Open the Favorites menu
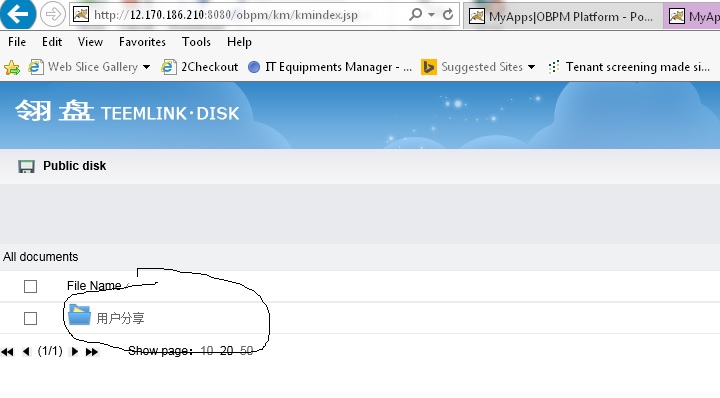Image resolution: width=720 pixels, height=398 pixels. coord(142,42)
